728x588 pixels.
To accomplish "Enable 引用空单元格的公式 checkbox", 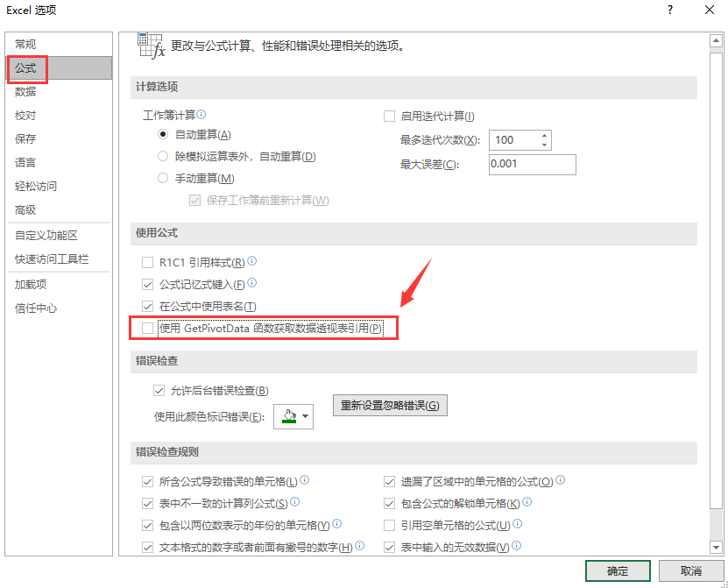I will pyautogui.click(x=390, y=525).
